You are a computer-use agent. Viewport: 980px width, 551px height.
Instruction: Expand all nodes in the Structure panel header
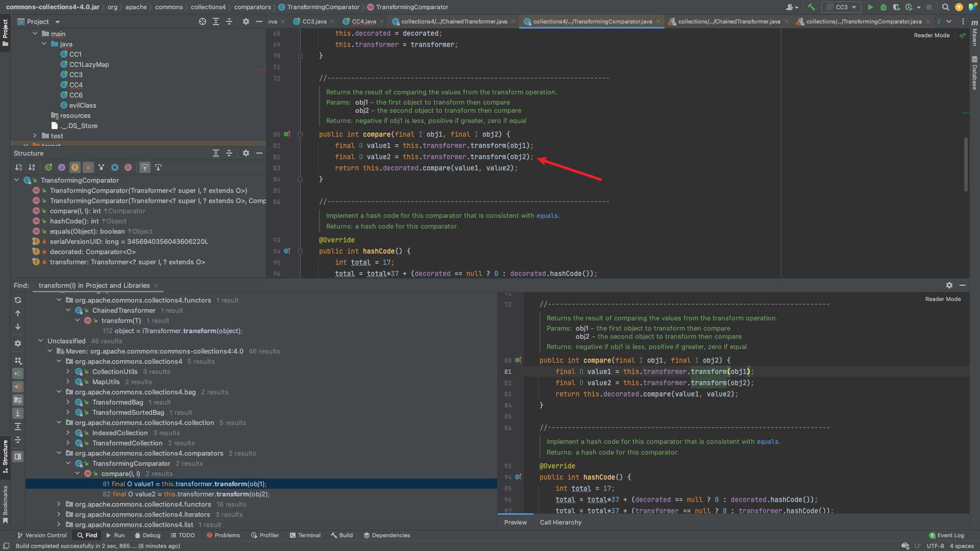point(216,153)
